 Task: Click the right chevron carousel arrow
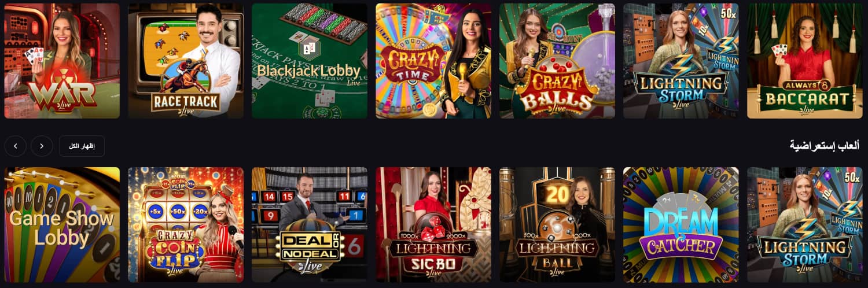coord(42,146)
